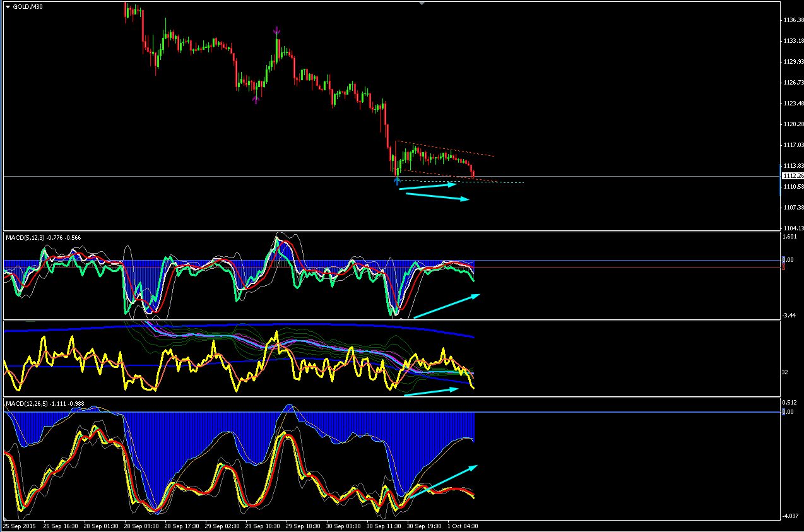The height and width of the screenshot is (532, 804).
Task: Click price axis value 1104.13
Action: (x=793, y=228)
